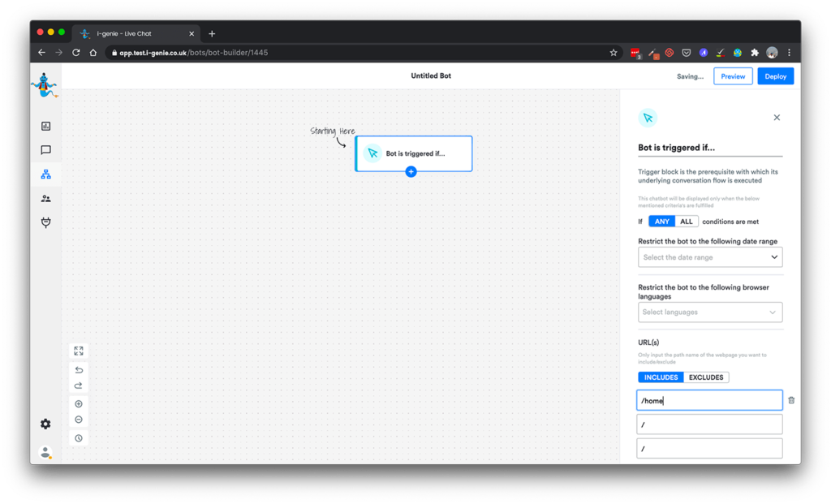831x504 pixels.
Task: Open the integrations plug icon
Action: tap(45, 223)
